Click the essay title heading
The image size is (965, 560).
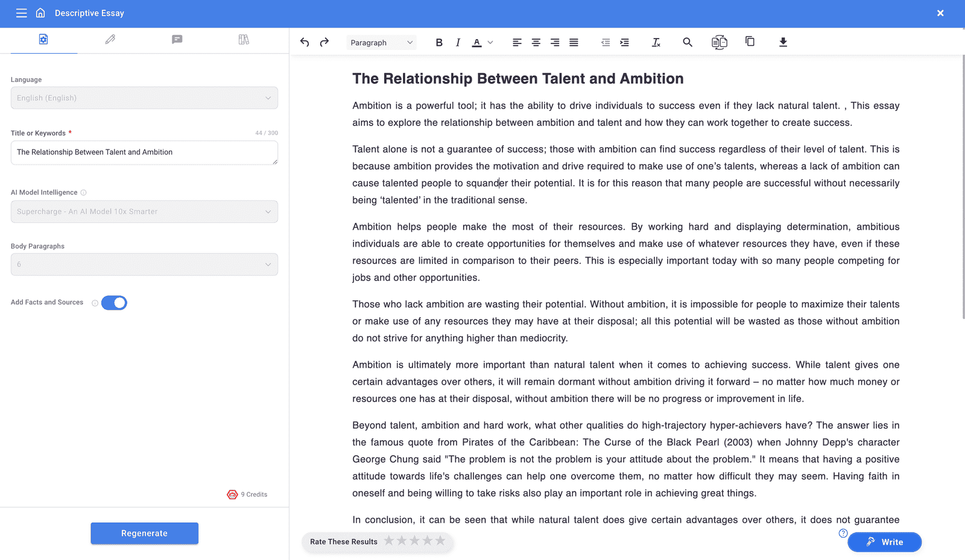pos(518,79)
